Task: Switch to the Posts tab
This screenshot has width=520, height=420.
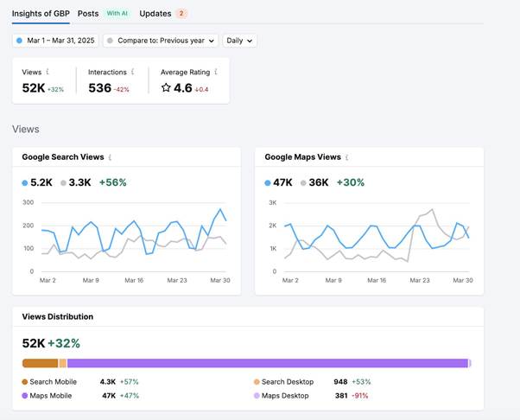Action: click(88, 14)
